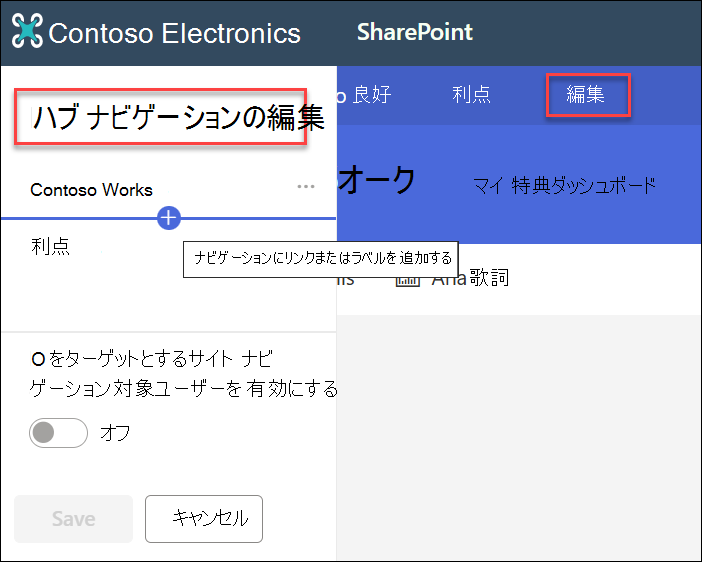This screenshot has height=562, width=702.
Task: Click the SharePoint header link
Action: (415, 32)
